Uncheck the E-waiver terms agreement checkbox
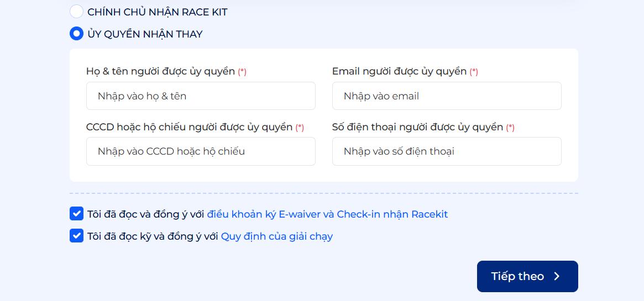Screen dimensions: 644x301 (x=76, y=214)
